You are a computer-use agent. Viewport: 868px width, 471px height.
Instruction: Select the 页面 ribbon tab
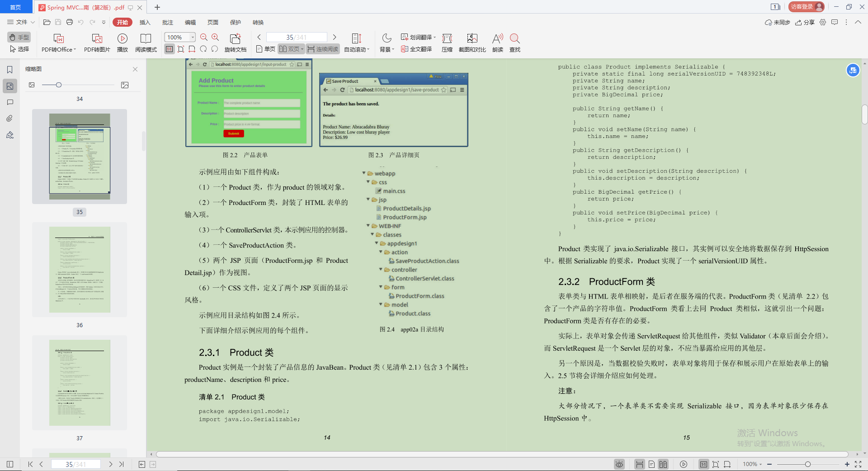tap(213, 22)
